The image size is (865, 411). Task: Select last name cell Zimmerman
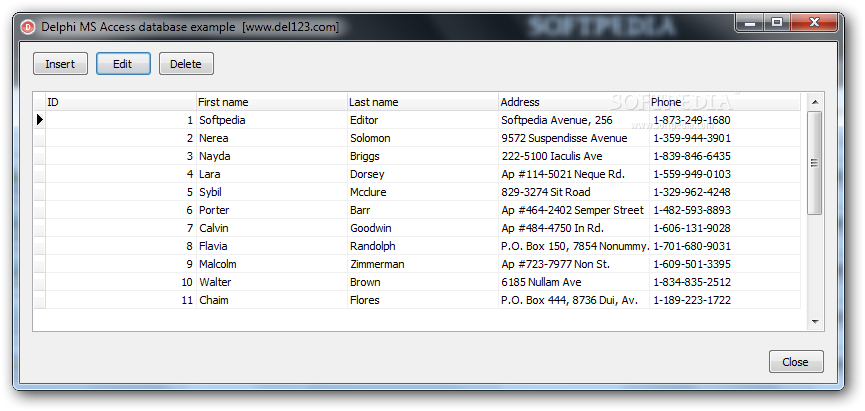[423, 264]
